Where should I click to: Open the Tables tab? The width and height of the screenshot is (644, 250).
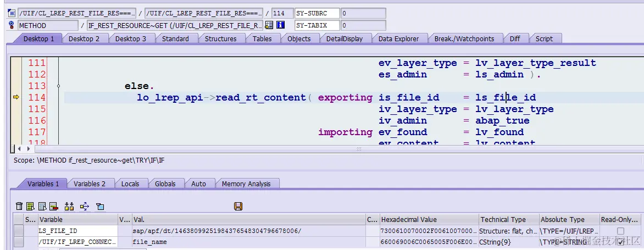[262, 38]
